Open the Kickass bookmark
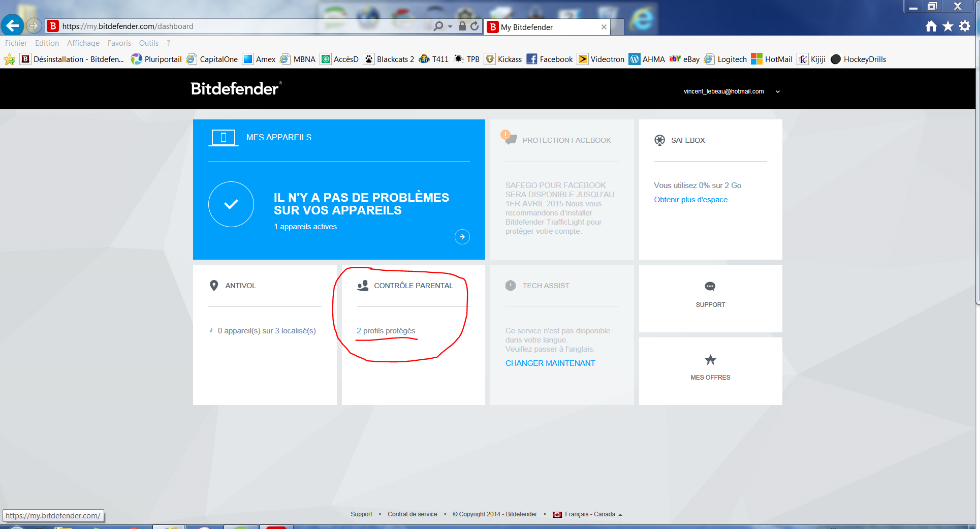 503,59
